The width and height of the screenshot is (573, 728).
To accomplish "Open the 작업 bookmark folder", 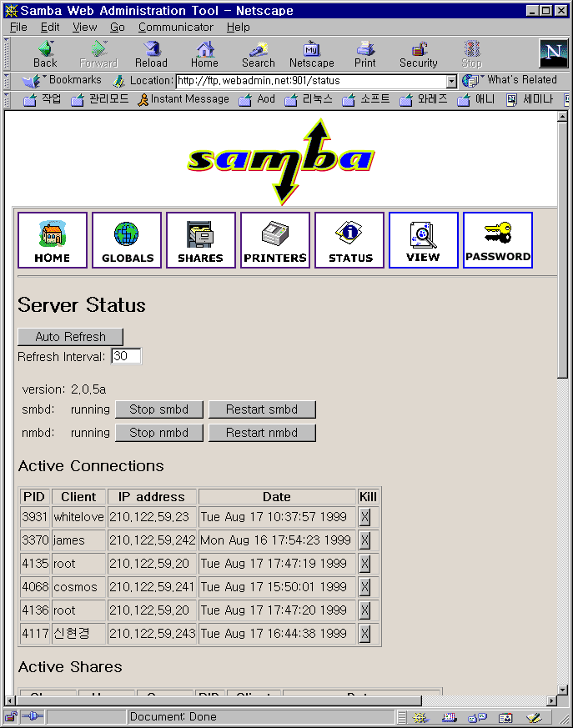I will 43,99.
